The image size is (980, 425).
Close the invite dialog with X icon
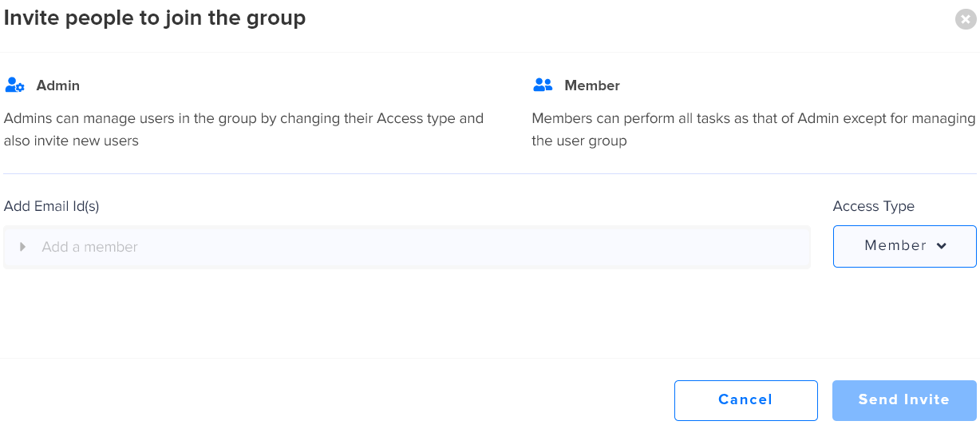click(x=966, y=19)
